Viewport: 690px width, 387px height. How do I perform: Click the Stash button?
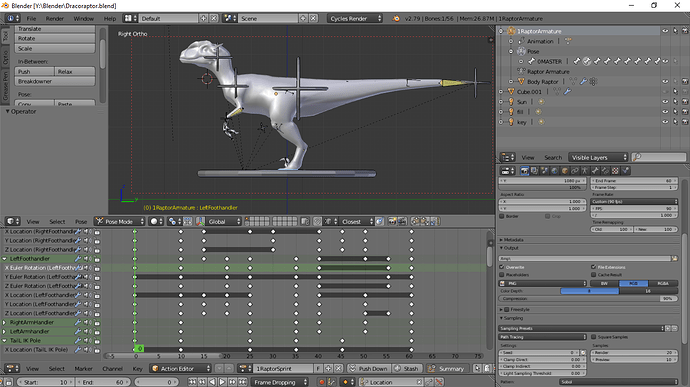click(x=406, y=369)
